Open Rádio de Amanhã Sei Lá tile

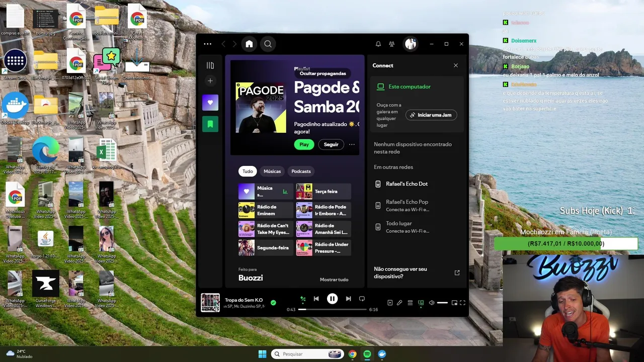click(x=323, y=229)
